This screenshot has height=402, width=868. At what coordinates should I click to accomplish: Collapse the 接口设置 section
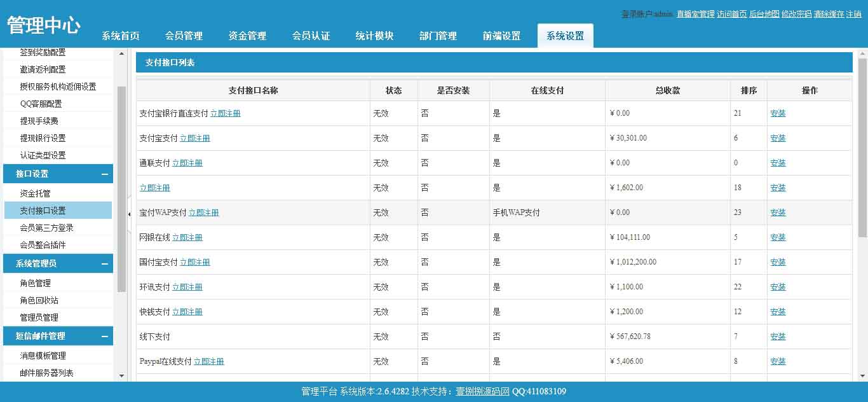coord(104,174)
